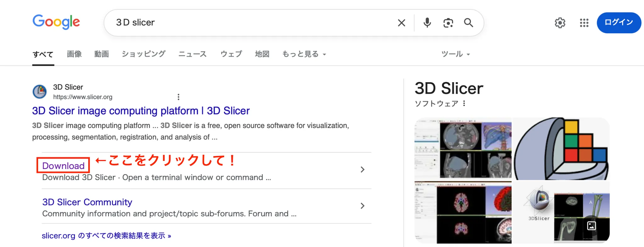This screenshot has height=247, width=644.
Task: Open settings gear icon
Action: (560, 23)
